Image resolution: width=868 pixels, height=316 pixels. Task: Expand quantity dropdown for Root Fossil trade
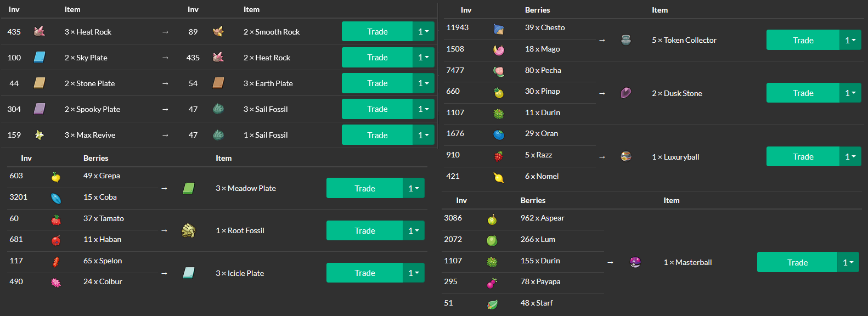[x=414, y=230]
